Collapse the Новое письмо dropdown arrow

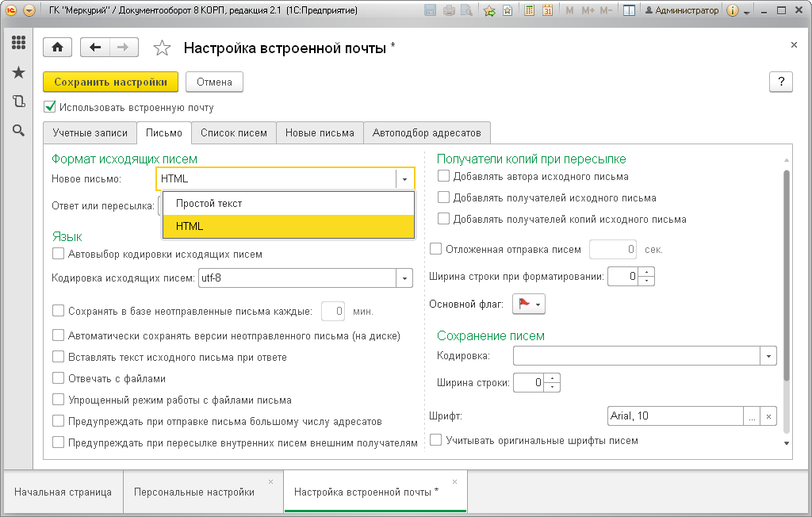(404, 179)
